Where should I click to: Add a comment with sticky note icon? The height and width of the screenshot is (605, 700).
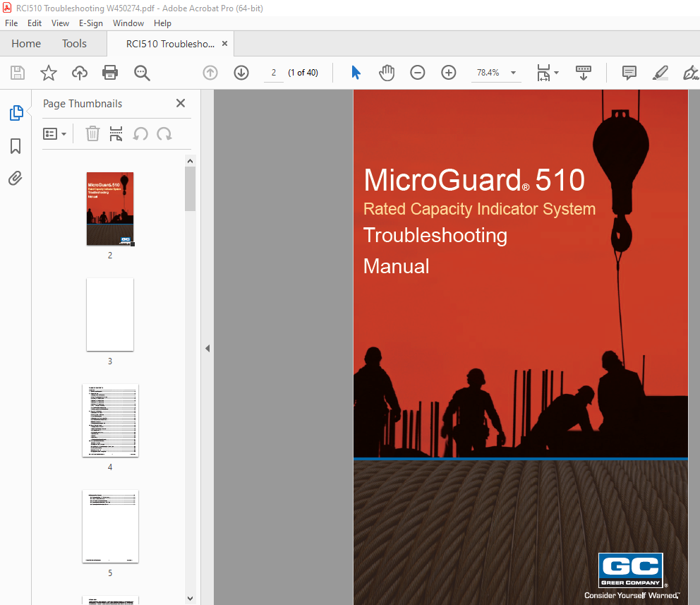point(629,72)
